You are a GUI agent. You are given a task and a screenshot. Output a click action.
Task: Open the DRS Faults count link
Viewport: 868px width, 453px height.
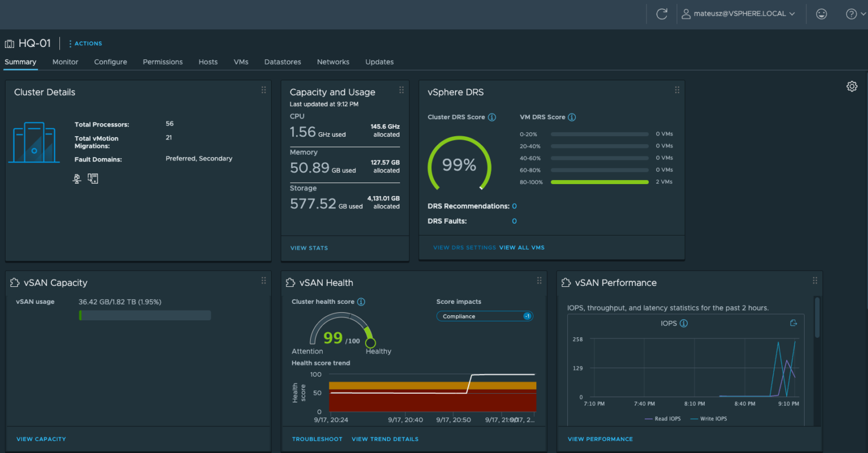514,221
